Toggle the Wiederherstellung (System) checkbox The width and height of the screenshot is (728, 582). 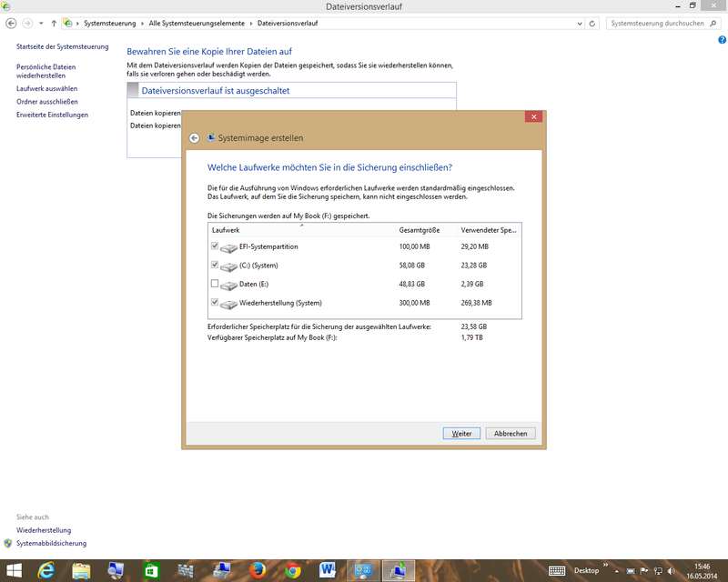[x=215, y=302]
